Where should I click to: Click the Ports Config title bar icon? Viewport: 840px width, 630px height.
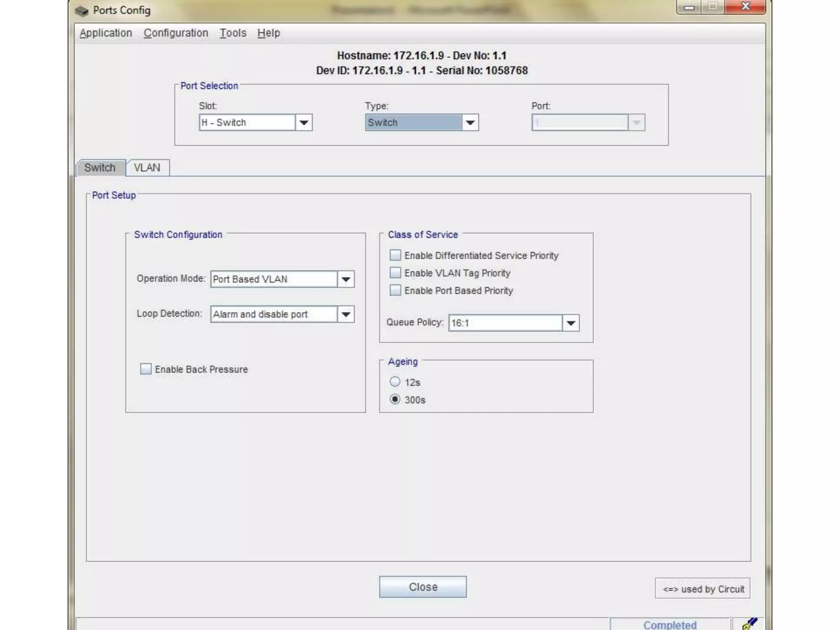[82, 11]
